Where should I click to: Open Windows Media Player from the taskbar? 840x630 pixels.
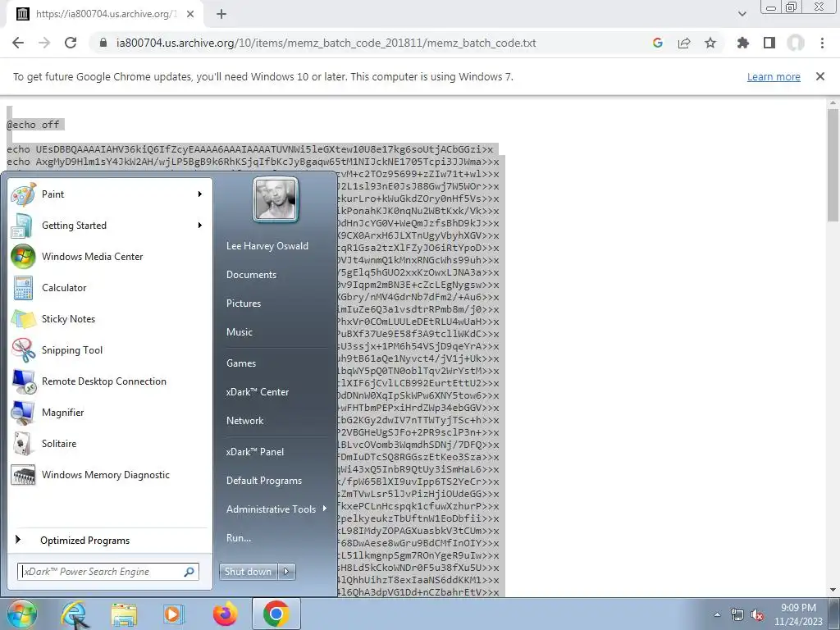tap(173, 614)
